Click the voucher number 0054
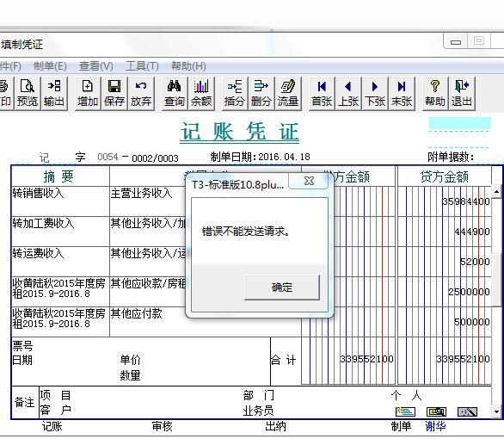504x439 pixels. point(108,157)
